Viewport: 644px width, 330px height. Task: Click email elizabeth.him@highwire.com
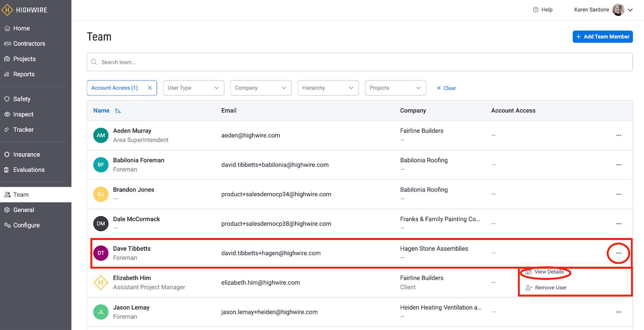click(260, 283)
